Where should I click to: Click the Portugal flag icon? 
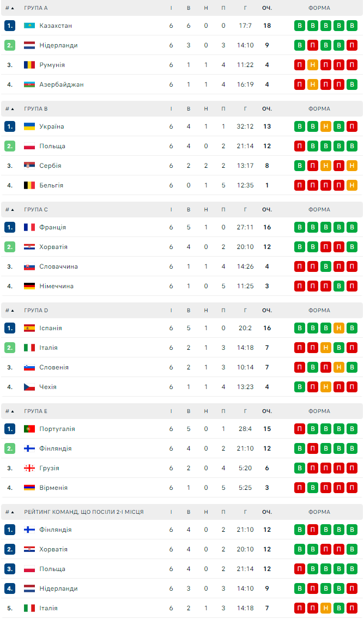pos(29,429)
